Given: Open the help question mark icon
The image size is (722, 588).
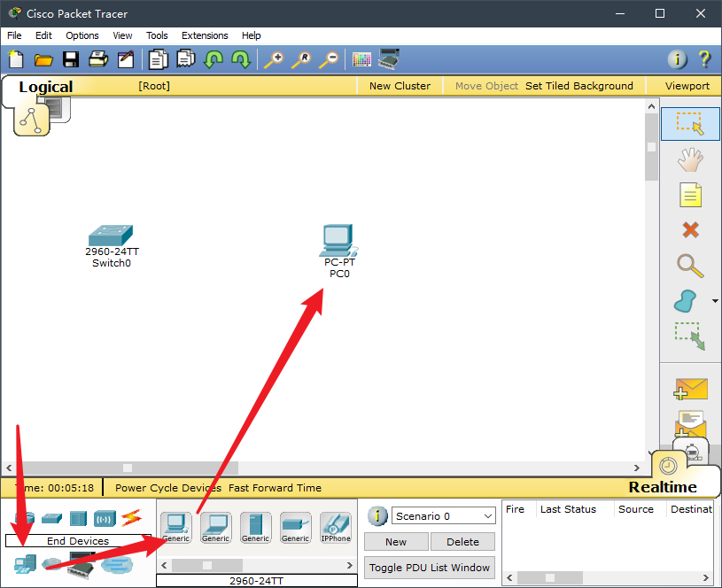Looking at the screenshot, I should click(x=704, y=59).
